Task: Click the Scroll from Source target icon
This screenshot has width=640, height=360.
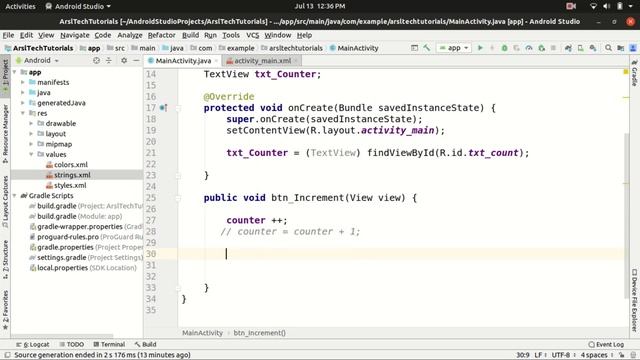Action: (96, 60)
